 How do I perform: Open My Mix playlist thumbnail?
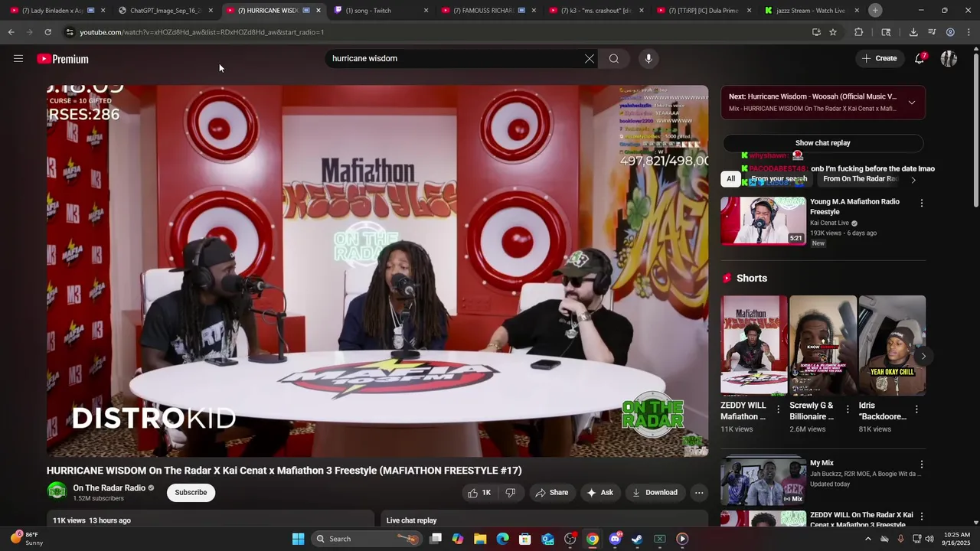pyautogui.click(x=763, y=481)
